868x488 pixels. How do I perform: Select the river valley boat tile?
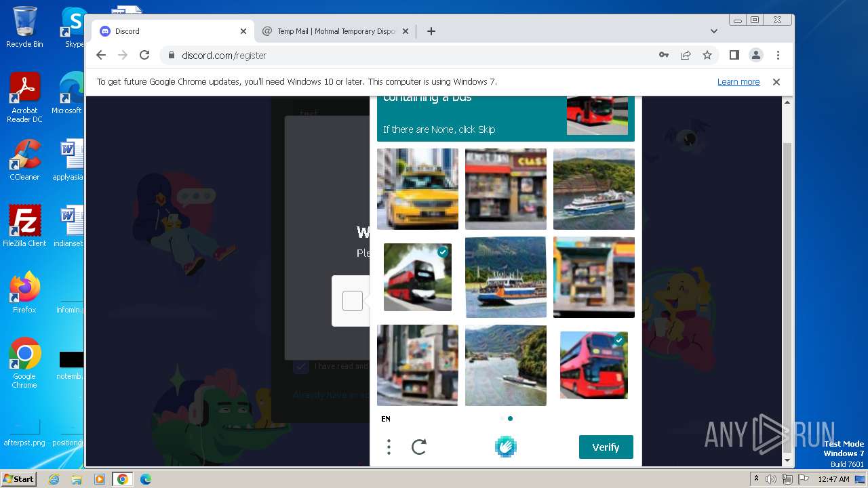(x=506, y=365)
